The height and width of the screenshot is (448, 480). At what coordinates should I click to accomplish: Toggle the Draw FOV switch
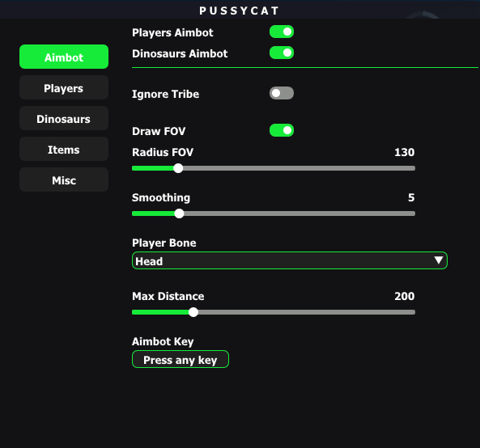click(282, 130)
